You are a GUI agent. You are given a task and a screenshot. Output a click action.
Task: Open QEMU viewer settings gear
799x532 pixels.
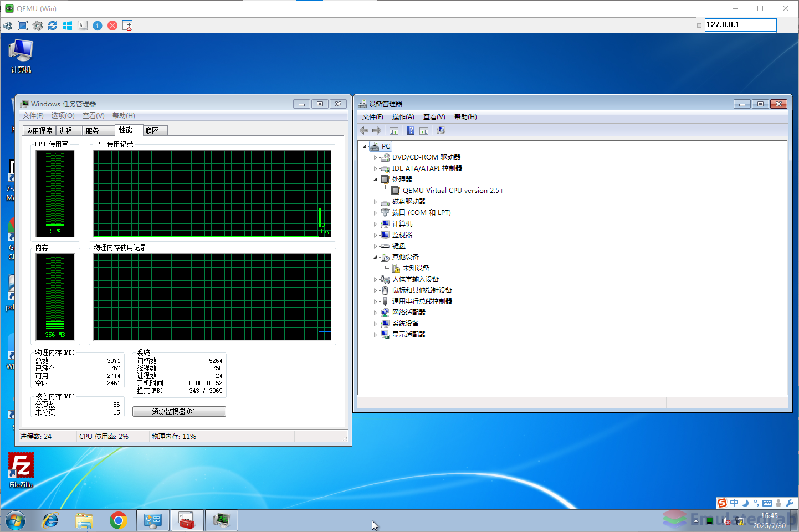(38, 25)
